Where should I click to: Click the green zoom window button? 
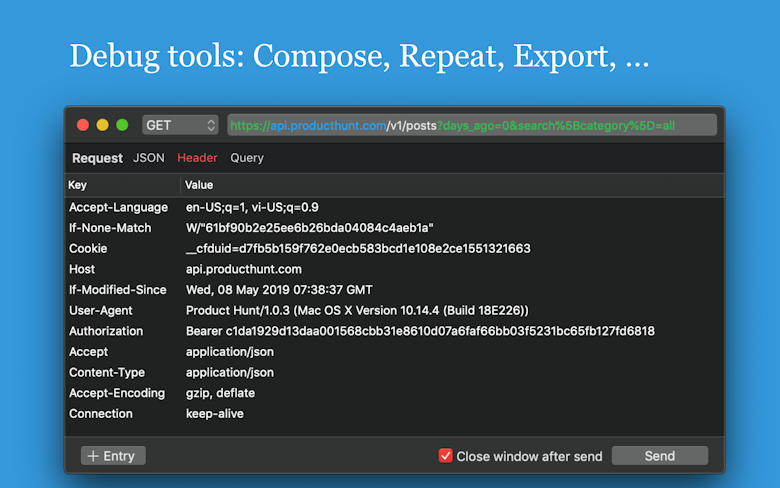(122, 125)
